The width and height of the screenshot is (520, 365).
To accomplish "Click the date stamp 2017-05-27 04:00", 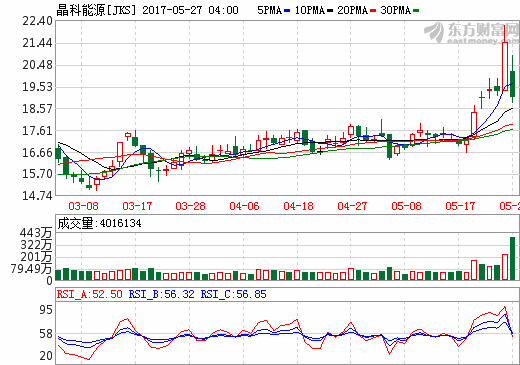I will tap(190, 10).
